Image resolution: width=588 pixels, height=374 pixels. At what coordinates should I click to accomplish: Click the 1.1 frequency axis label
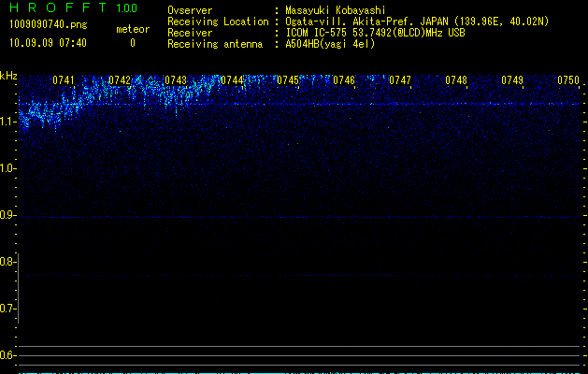7,122
